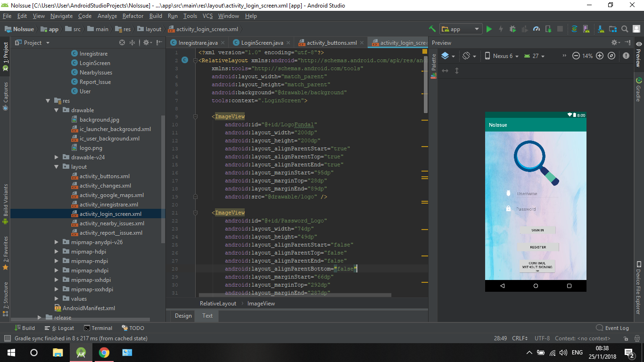Open the Nexus 6 device dropdown
The image size is (644, 362).
pyautogui.click(x=502, y=56)
